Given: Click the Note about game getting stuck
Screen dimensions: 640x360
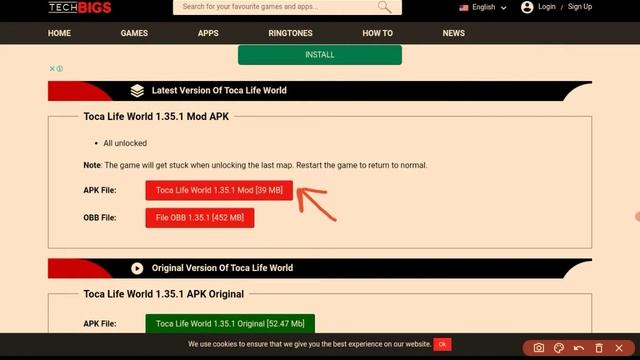Looking at the screenshot, I should point(255,165).
